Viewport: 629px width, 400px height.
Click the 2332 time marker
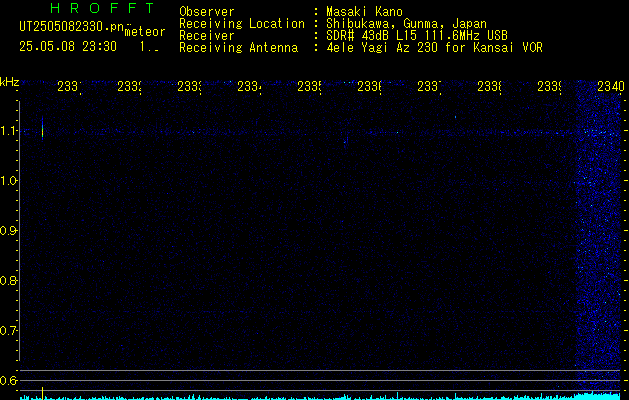tap(129, 86)
